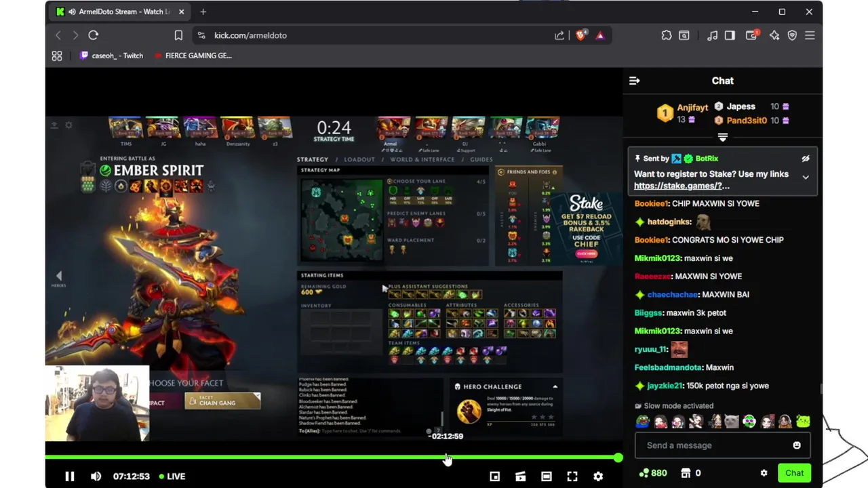Toggle theater mode in the player

coord(547,476)
